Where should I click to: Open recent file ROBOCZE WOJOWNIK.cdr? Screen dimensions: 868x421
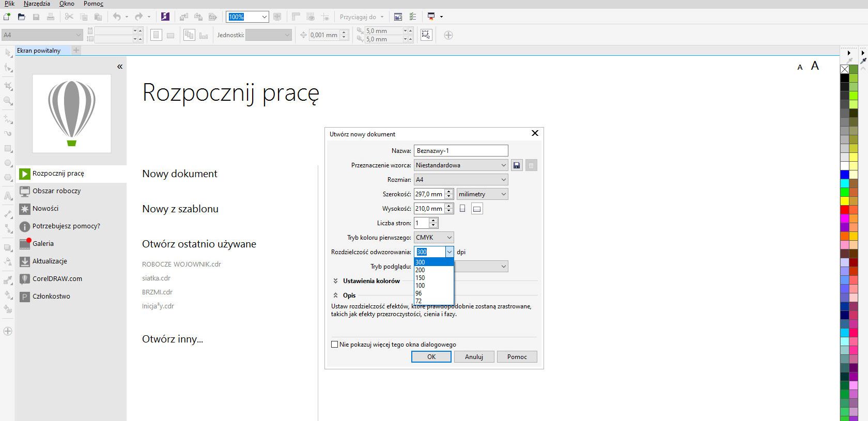[181, 264]
